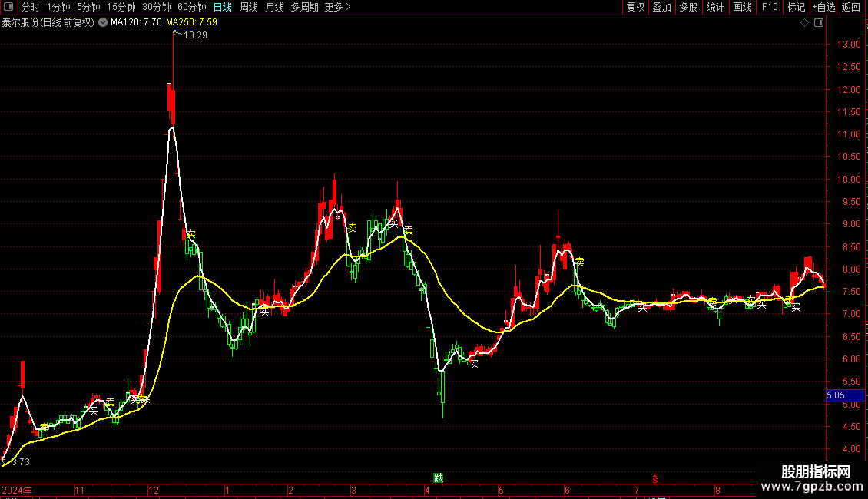Open F10 company information

770,7
